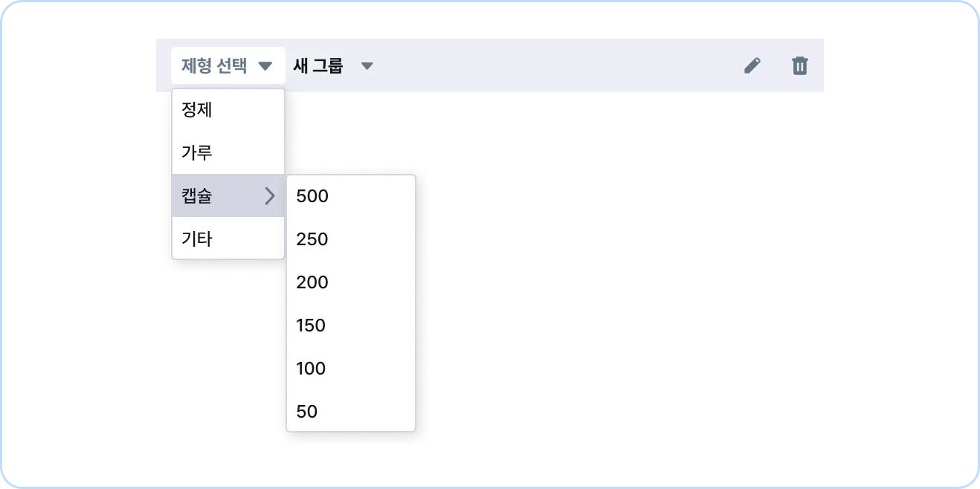Click the 새 그룹 group name text
This screenshot has width=980, height=489.
[x=318, y=65]
